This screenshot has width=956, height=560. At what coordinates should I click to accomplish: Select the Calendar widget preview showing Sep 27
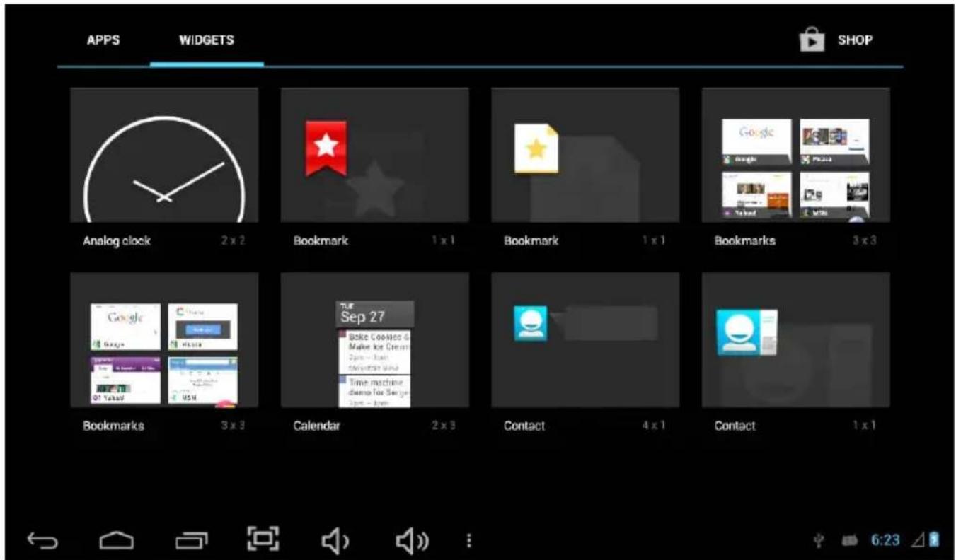click(x=374, y=339)
